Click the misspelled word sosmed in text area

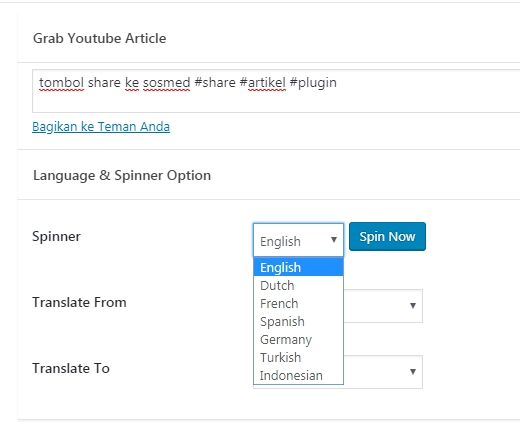click(166, 83)
